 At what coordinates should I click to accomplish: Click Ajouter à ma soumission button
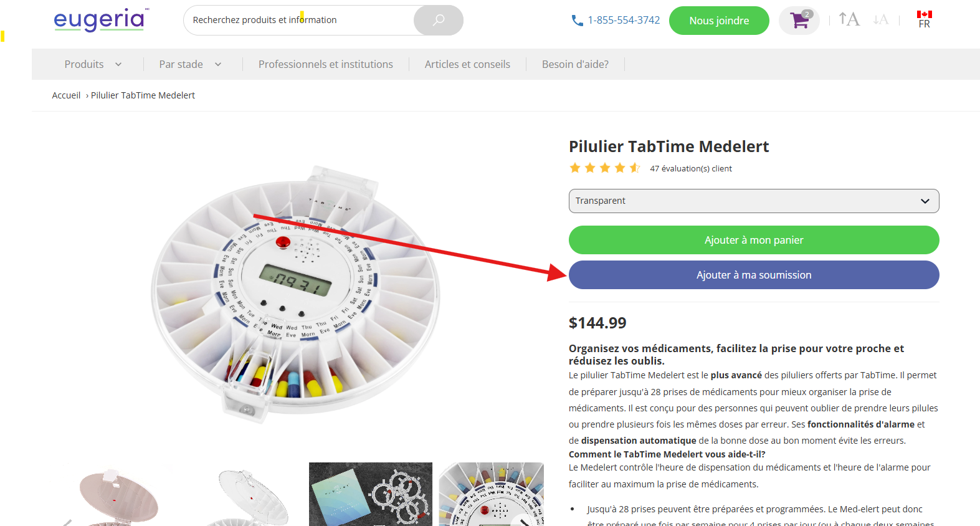coord(753,275)
